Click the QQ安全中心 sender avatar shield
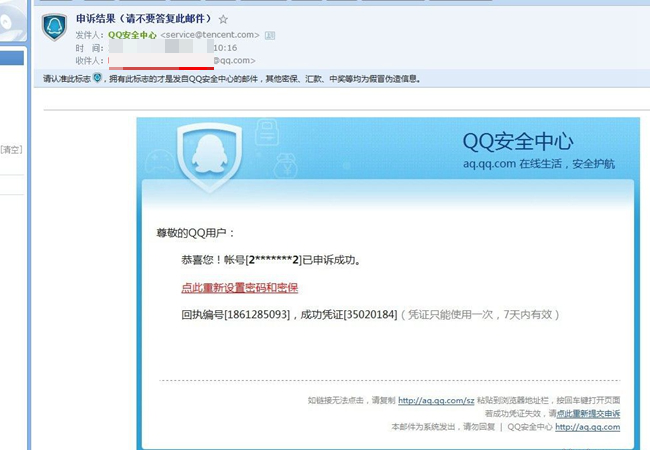The height and width of the screenshot is (450, 650). point(54,27)
